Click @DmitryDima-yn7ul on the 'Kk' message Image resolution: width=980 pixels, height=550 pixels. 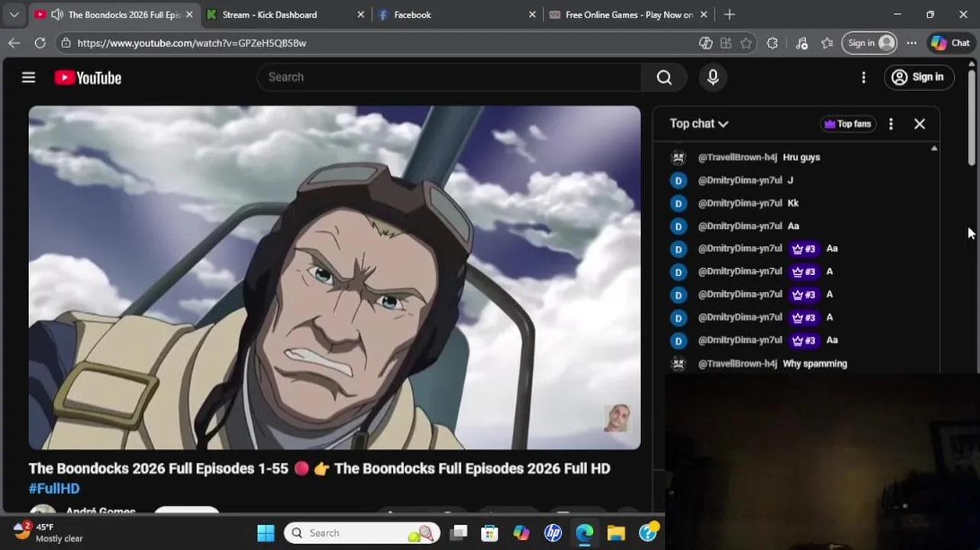tap(740, 203)
